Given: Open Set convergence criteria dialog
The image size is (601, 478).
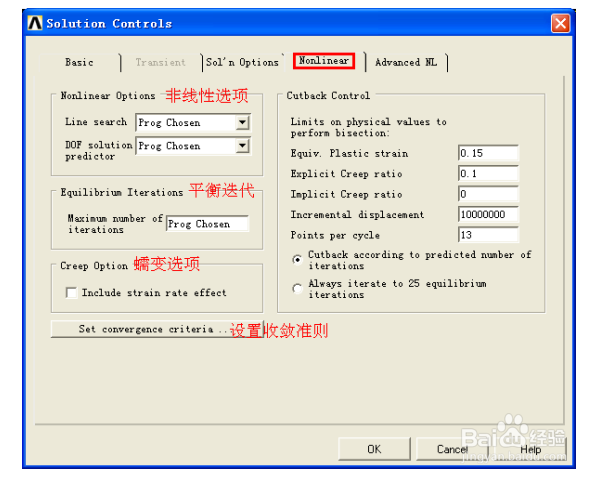Looking at the screenshot, I should click(157, 329).
